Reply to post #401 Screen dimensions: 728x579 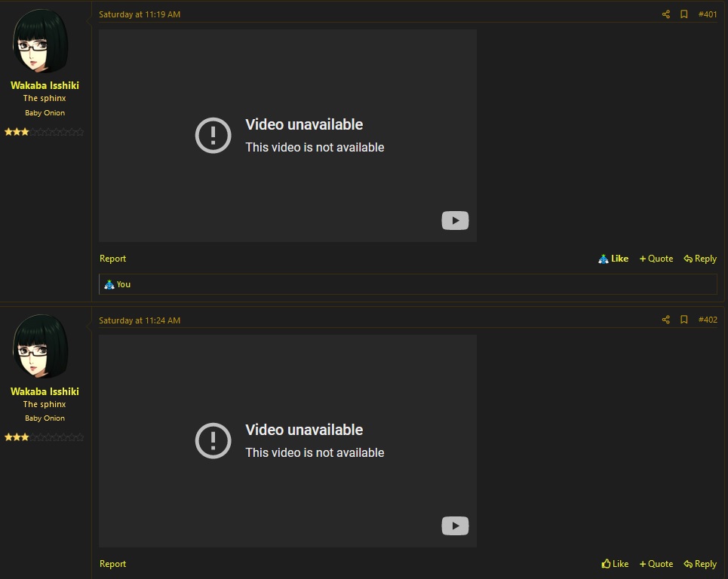tap(700, 259)
